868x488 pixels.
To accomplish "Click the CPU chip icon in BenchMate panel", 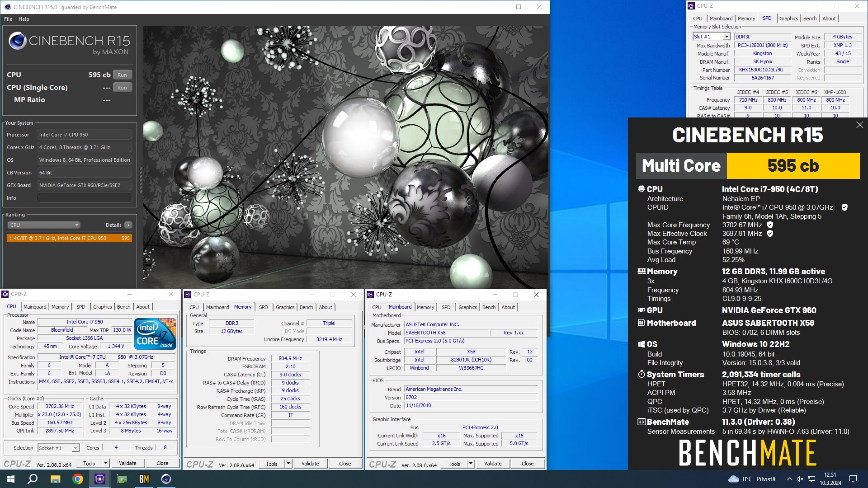I will 641,189.
